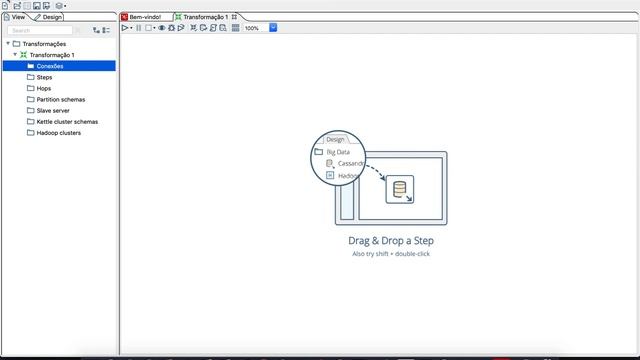
Task: Select the Hops folder
Action: tap(39, 88)
